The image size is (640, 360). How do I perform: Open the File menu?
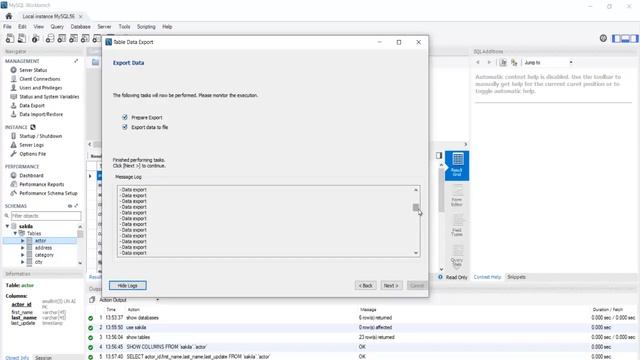click(x=7, y=27)
